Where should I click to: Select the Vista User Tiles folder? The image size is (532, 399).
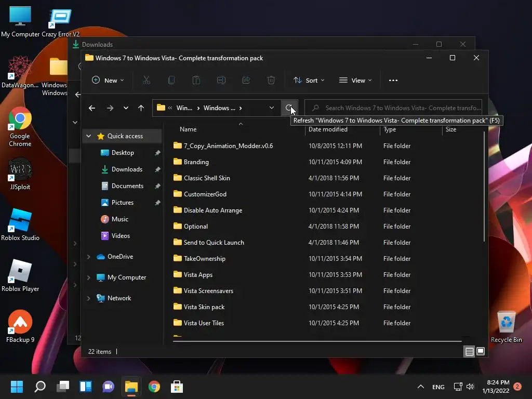point(204,323)
